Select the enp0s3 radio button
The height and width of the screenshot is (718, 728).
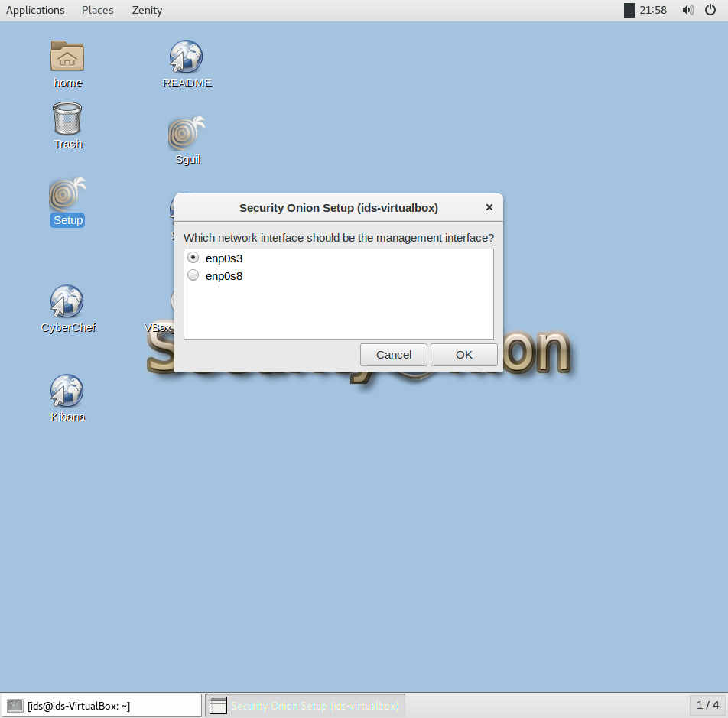pos(193,258)
